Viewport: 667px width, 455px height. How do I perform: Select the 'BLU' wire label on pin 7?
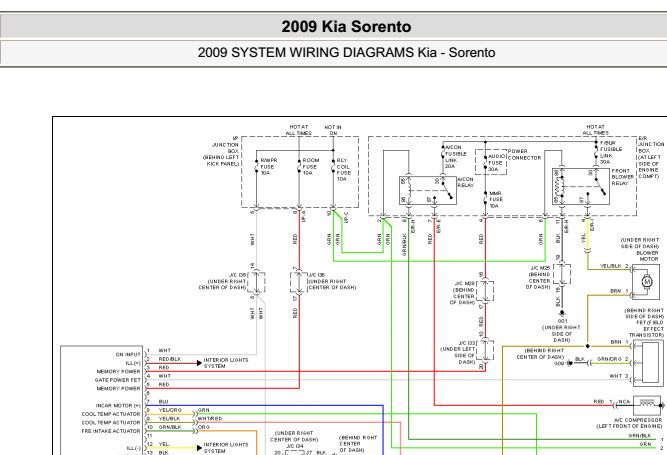pyautogui.click(x=163, y=401)
